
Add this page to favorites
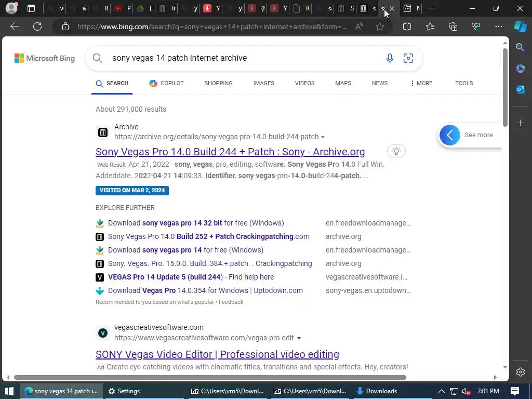[380, 26]
